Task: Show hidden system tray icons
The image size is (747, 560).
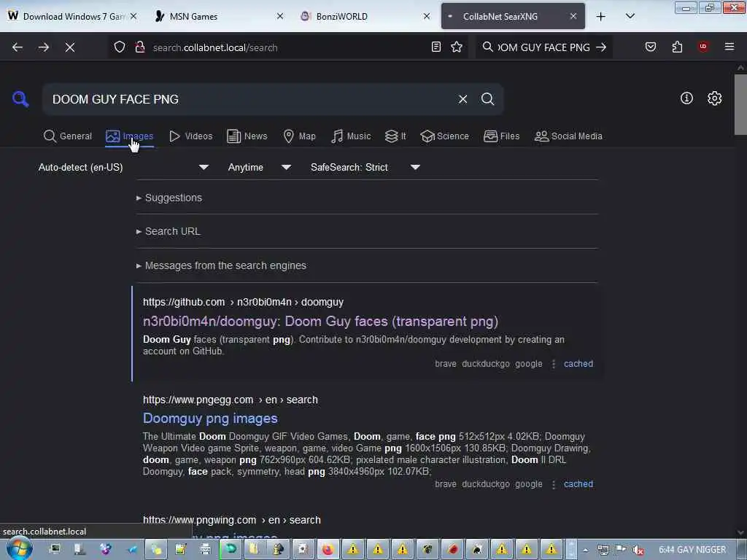Action: (x=586, y=550)
